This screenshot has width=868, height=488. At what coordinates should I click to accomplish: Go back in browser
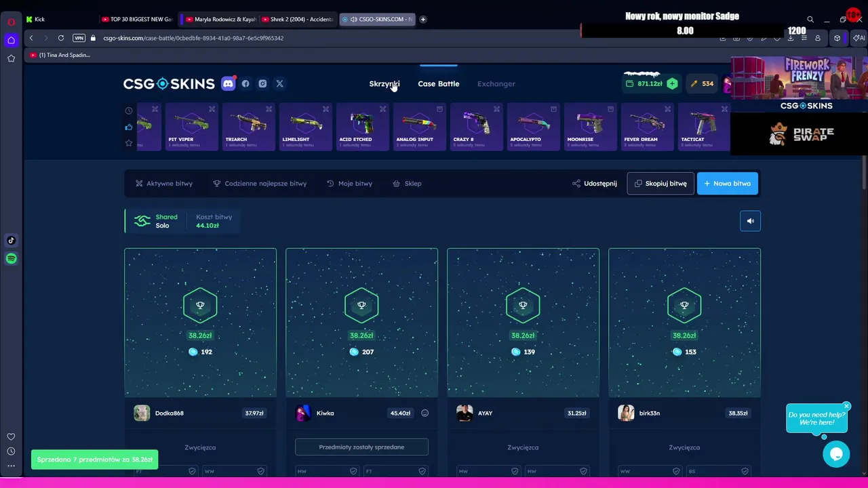[31, 38]
